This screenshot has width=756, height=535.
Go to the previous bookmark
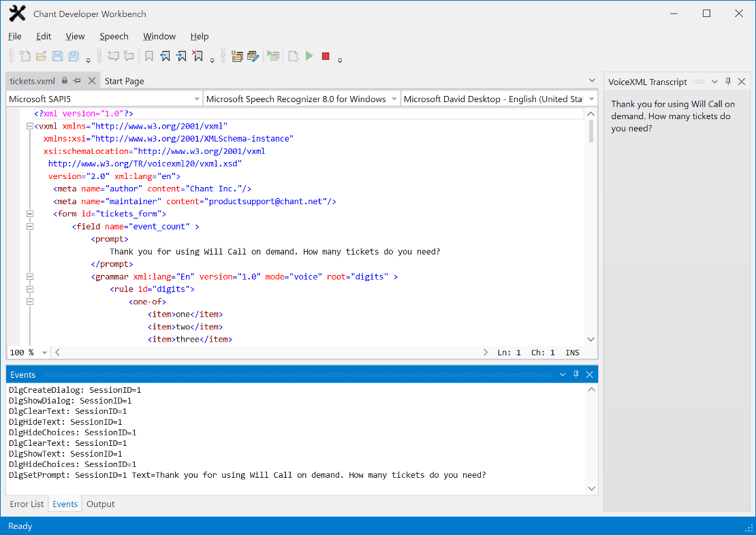click(x=165, y=56)
